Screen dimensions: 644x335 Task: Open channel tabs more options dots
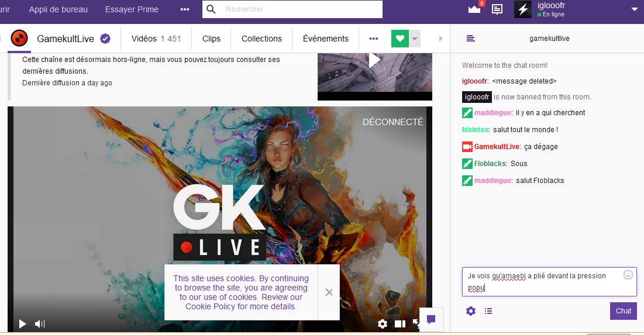pyautogui.click(x=374, y=39)
